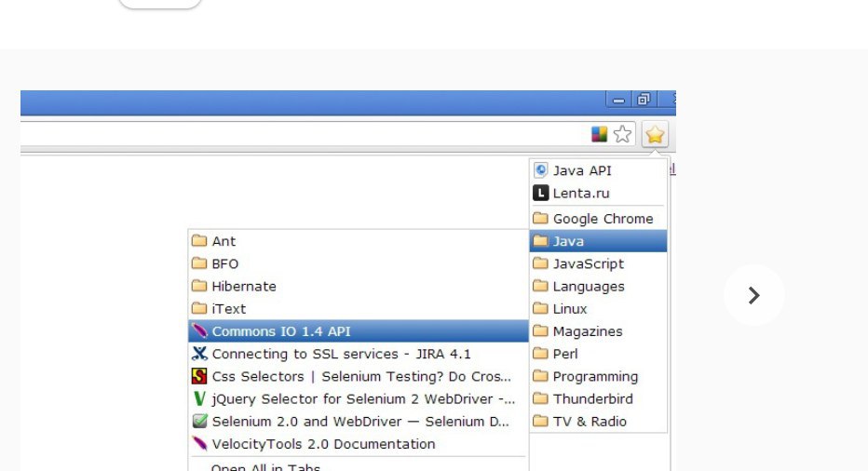Viewport: 868px width, 471px height.
Task: Expand the Programming bookmark folder
Action: (599, 377)
